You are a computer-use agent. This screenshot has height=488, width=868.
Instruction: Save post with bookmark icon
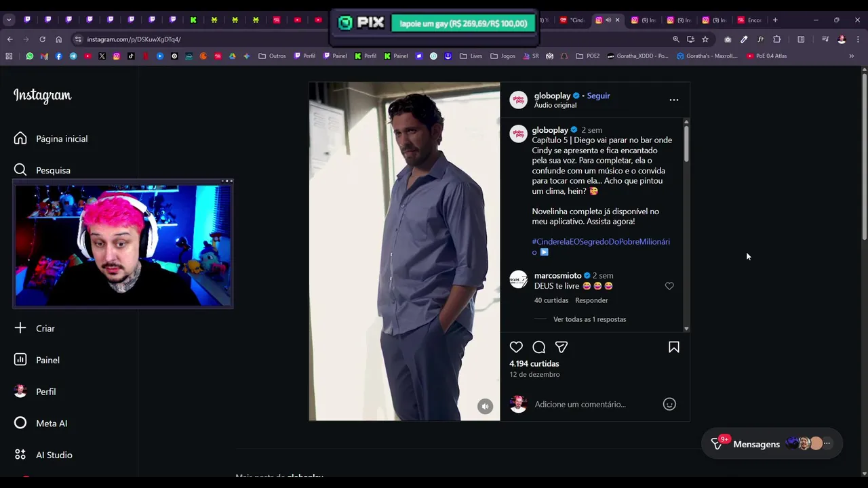coord(674,347)
